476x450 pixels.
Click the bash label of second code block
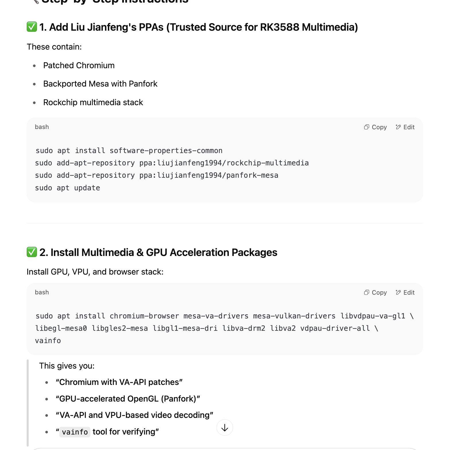(42, 292)
